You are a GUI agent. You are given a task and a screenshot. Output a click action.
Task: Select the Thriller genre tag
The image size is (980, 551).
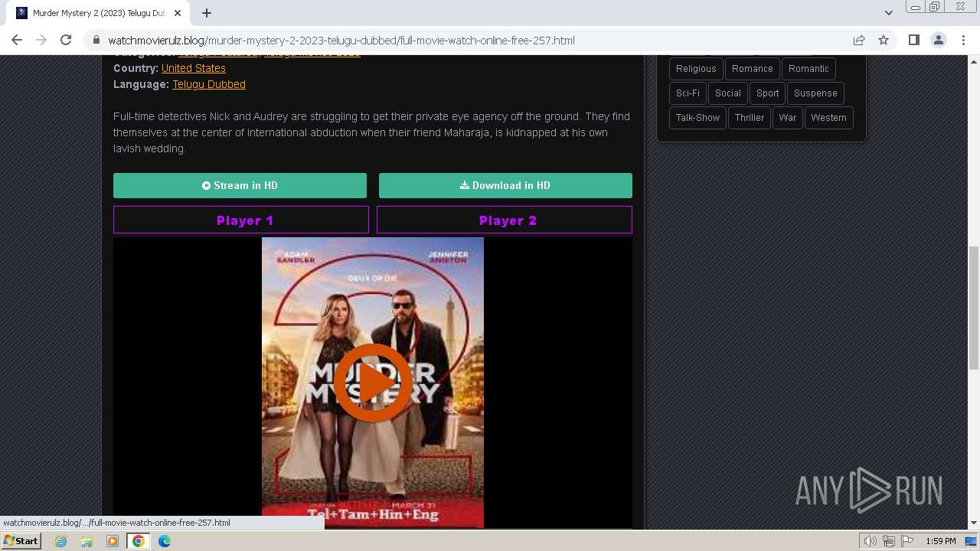point(750,118)
